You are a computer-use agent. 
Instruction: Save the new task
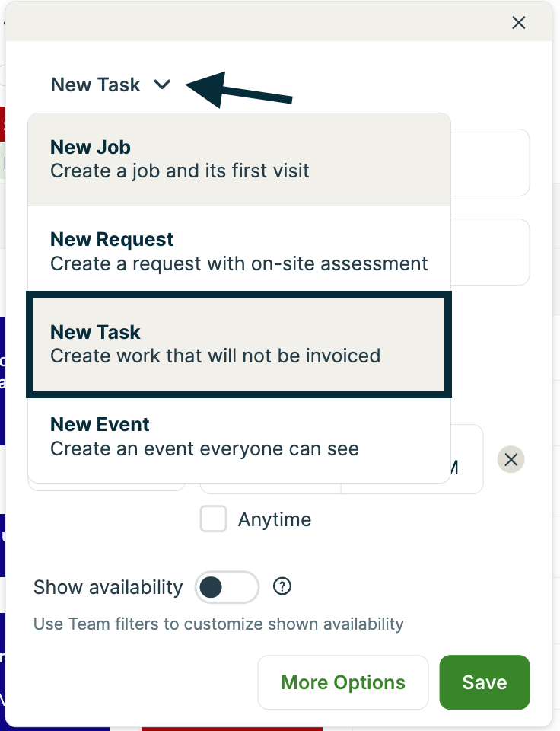pos(485,682)
